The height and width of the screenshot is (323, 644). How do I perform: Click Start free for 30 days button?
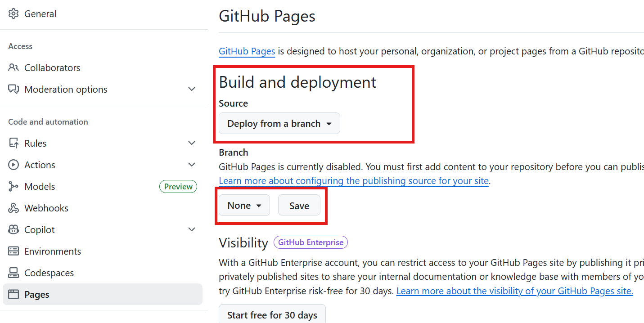(x=272, y=315)
